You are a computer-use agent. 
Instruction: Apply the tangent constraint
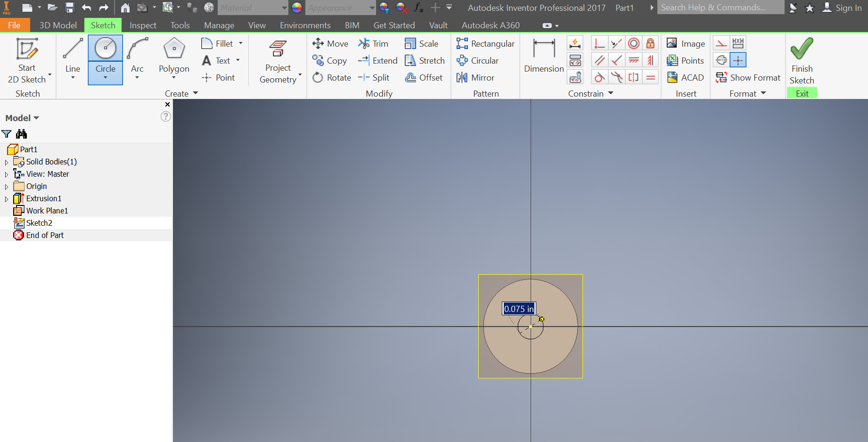599,77
